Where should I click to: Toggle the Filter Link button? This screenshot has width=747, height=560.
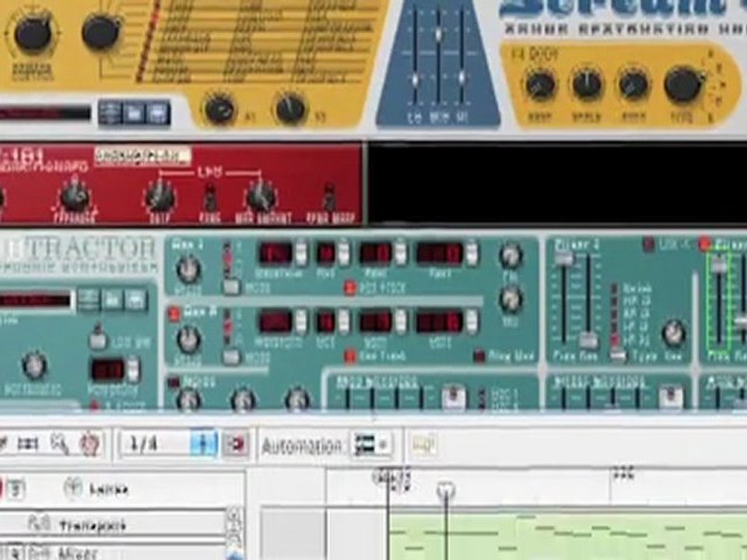click(649, 245)
